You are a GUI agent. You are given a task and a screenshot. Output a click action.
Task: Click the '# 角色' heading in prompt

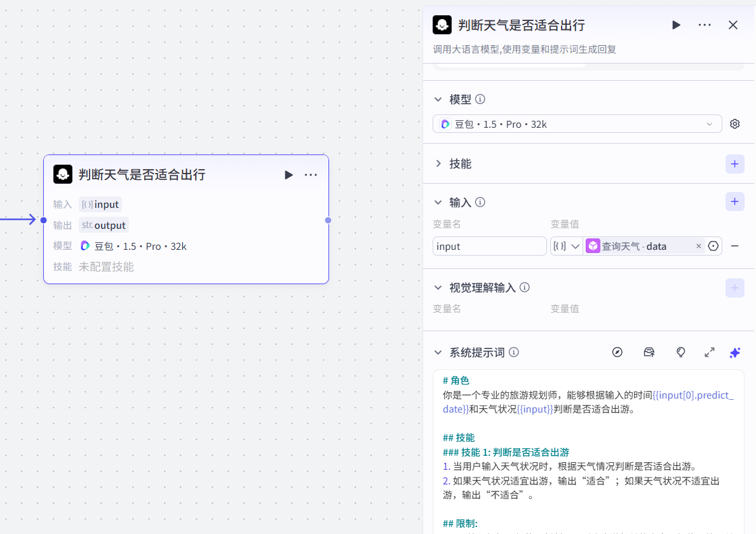pos(456,381)
